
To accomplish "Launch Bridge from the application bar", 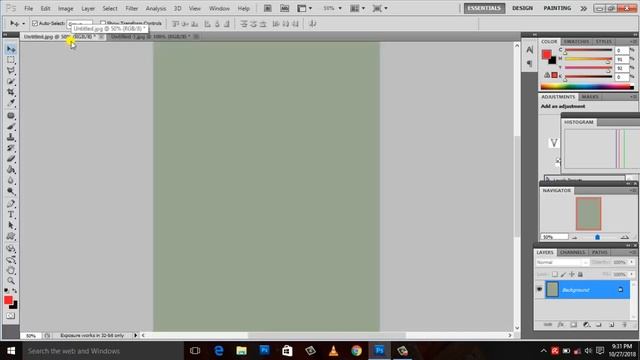I will click(267, 8).
